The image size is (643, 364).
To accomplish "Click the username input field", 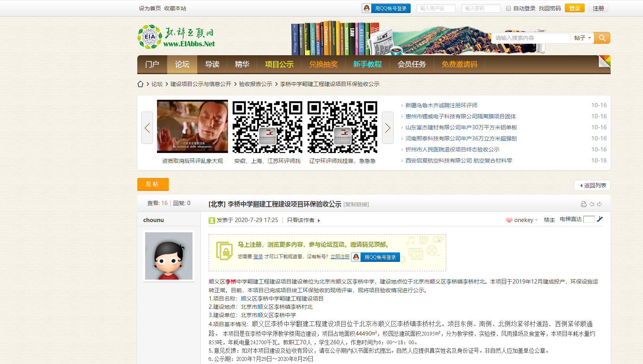I will [436, 8].
